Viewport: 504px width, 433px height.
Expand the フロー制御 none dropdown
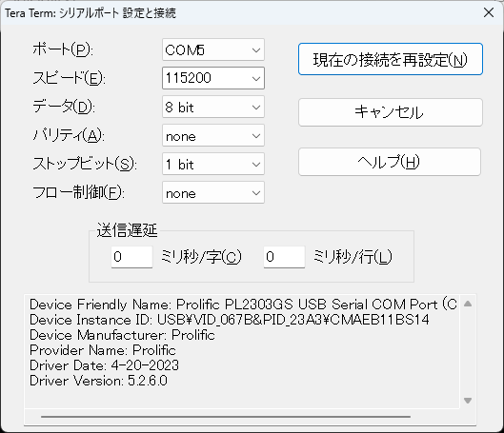pos(213,193)
